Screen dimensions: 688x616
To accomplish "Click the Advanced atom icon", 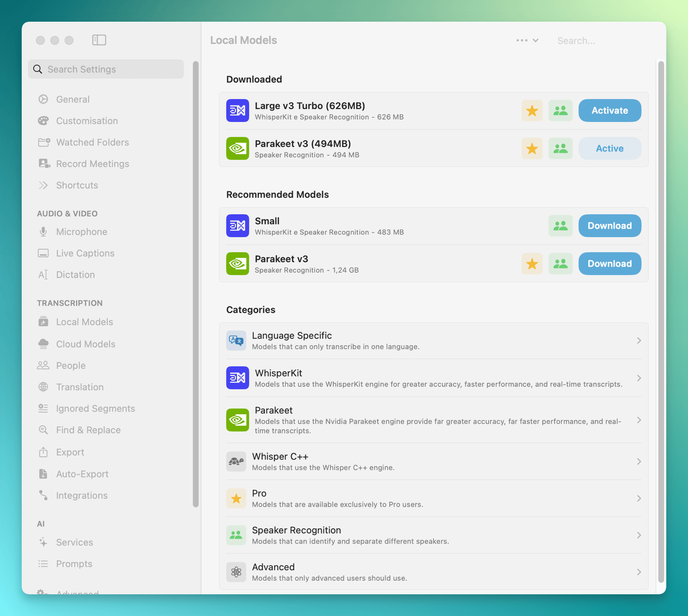I will point(236,572).
